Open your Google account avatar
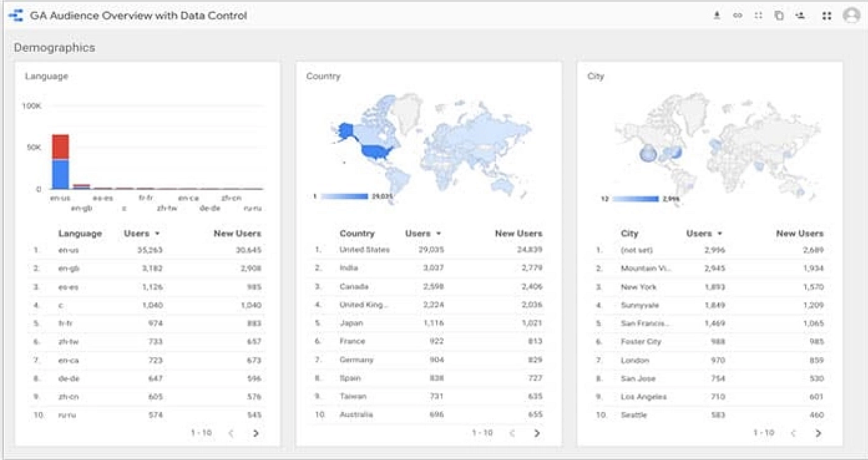Screen dimensions: 868x460 pyautogui.click(x=851, y=14)
